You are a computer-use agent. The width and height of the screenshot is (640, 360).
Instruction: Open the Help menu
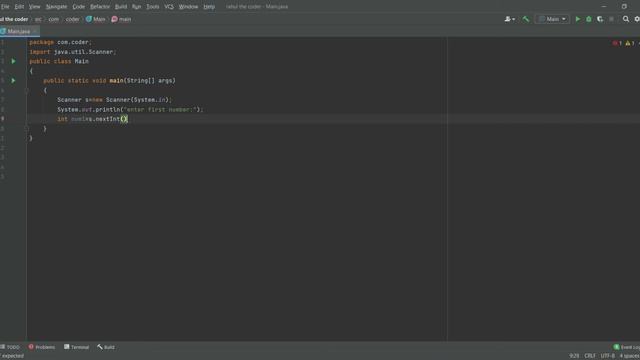pos(209,7)
